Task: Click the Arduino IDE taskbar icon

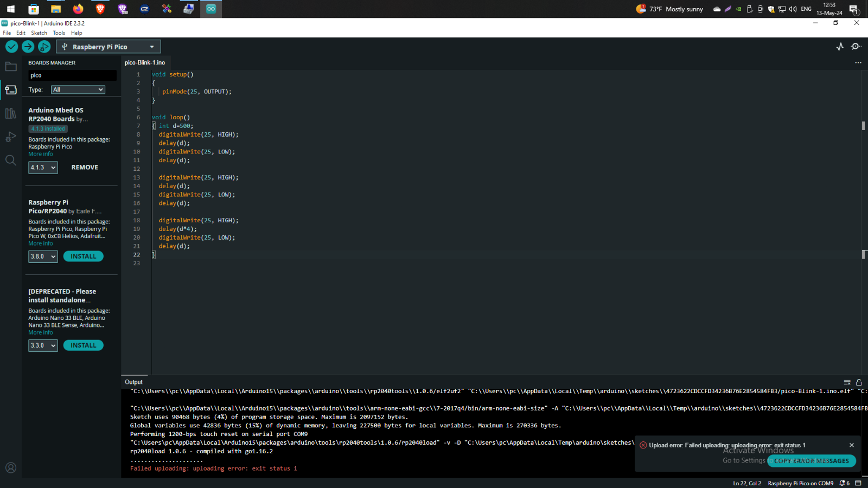Action: pos(211,9)
